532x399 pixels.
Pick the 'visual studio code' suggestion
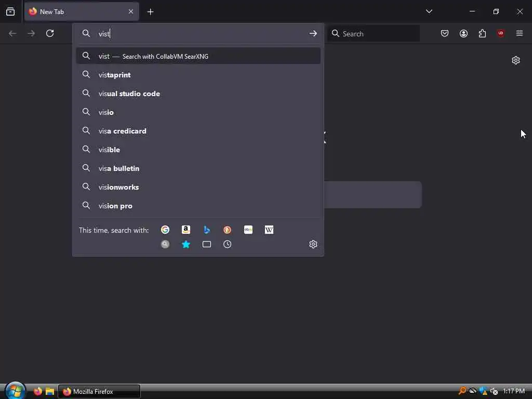(x=198, y=94)
